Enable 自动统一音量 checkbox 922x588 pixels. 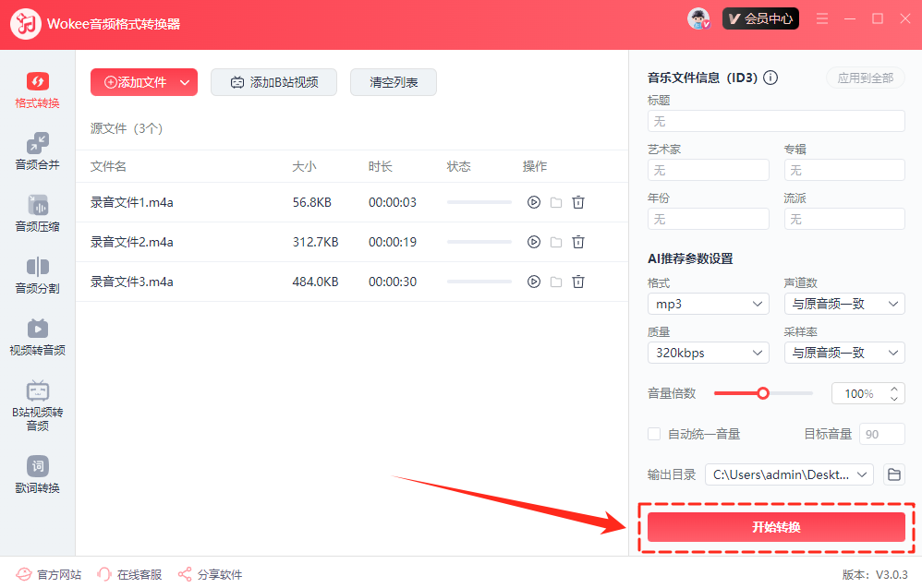pyautogui.click(x=654, y=434)
